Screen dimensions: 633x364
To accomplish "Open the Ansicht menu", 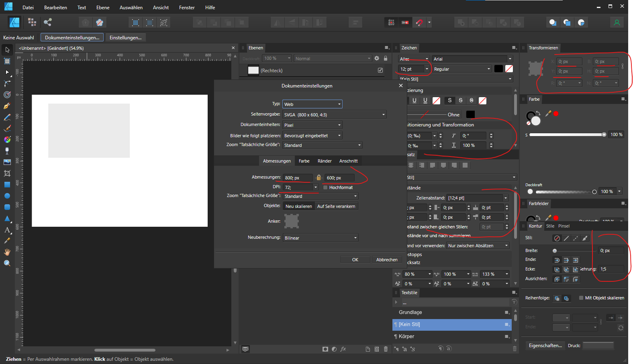I will pyautogui.click(x=161, y=7).
